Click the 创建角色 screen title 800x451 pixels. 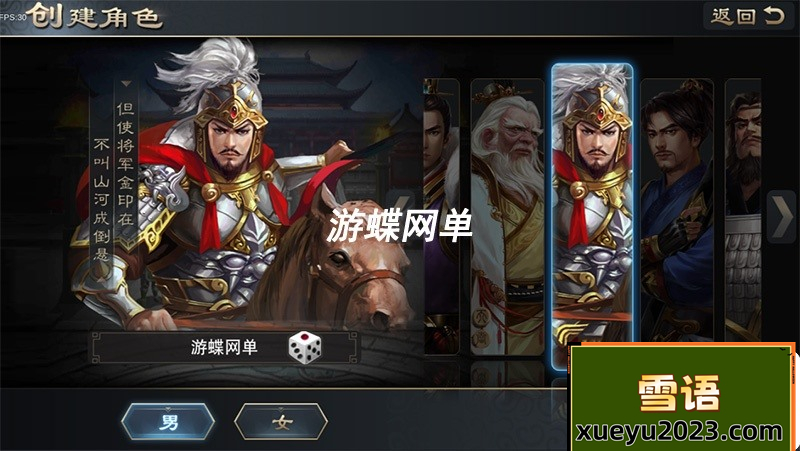click(95, 16)
